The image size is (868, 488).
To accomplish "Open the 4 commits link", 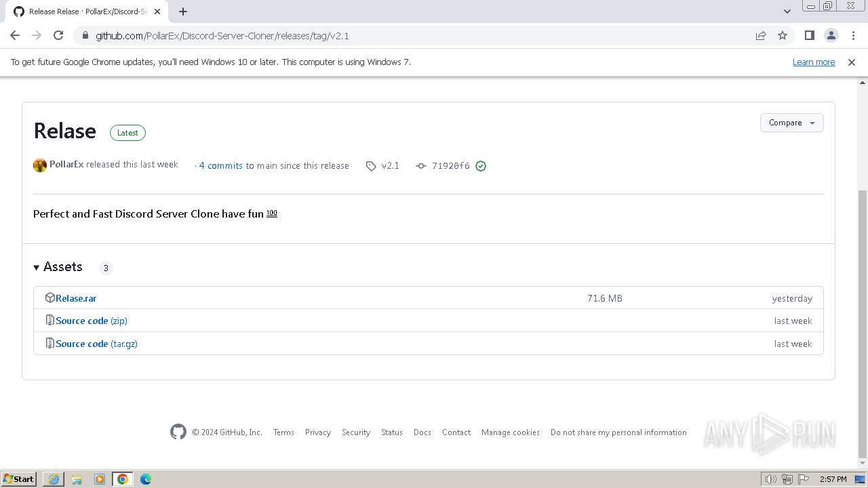I will pyautogui.click(x=220, y=165).
